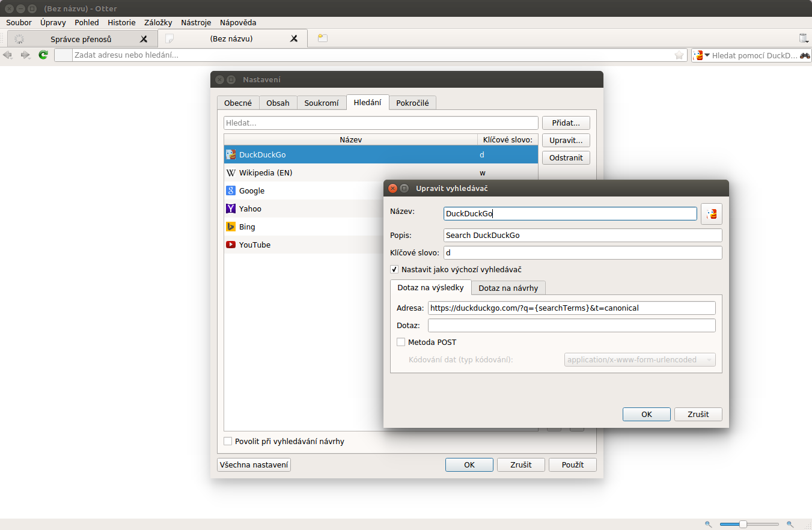Click OK in the Nastavení dialog
The image size is (812, 530).
tap(469, 465)
